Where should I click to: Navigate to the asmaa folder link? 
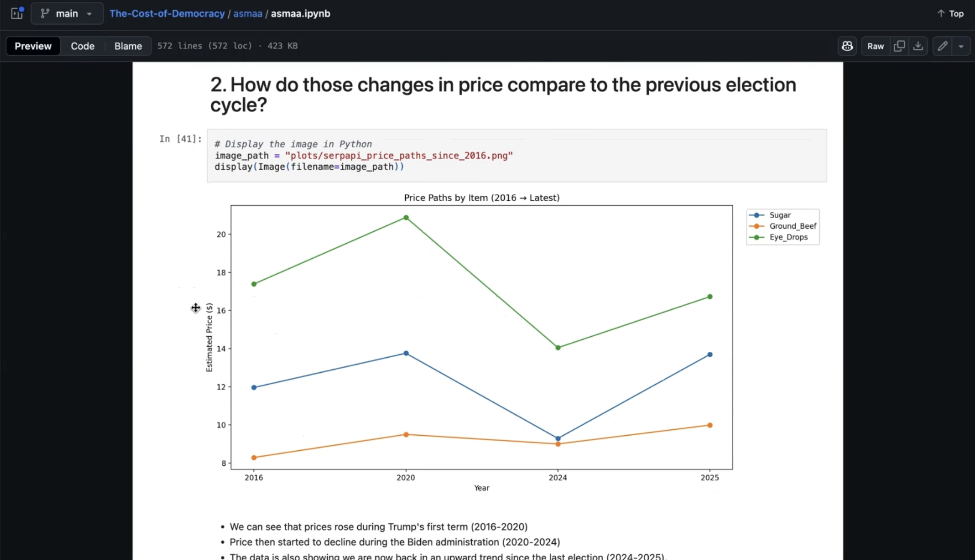tap(248, 13)
